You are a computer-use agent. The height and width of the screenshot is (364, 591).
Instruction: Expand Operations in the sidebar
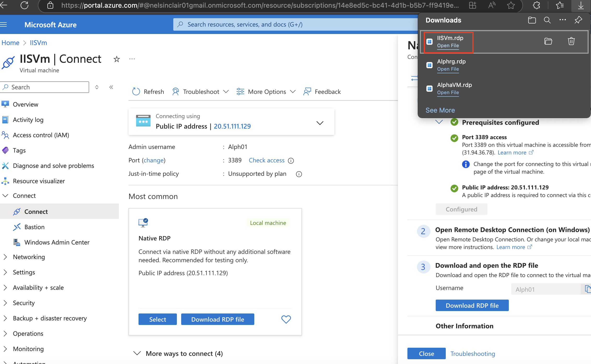coord(5,334)
